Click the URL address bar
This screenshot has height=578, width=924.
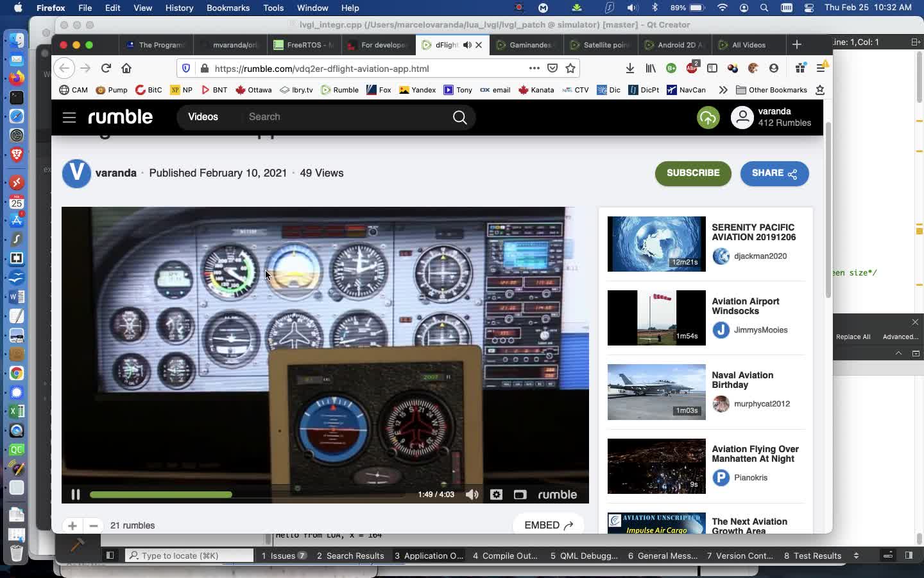click(x=369, y=68)
